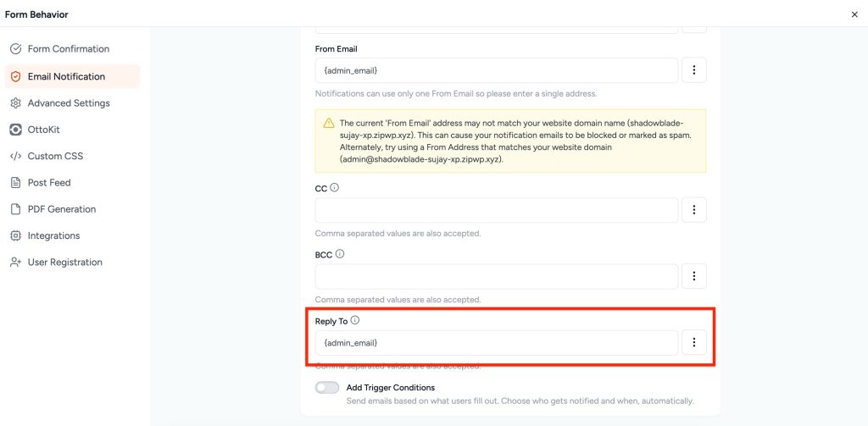
Task: Click the Integrations chip icon
Action: point(15,235)
